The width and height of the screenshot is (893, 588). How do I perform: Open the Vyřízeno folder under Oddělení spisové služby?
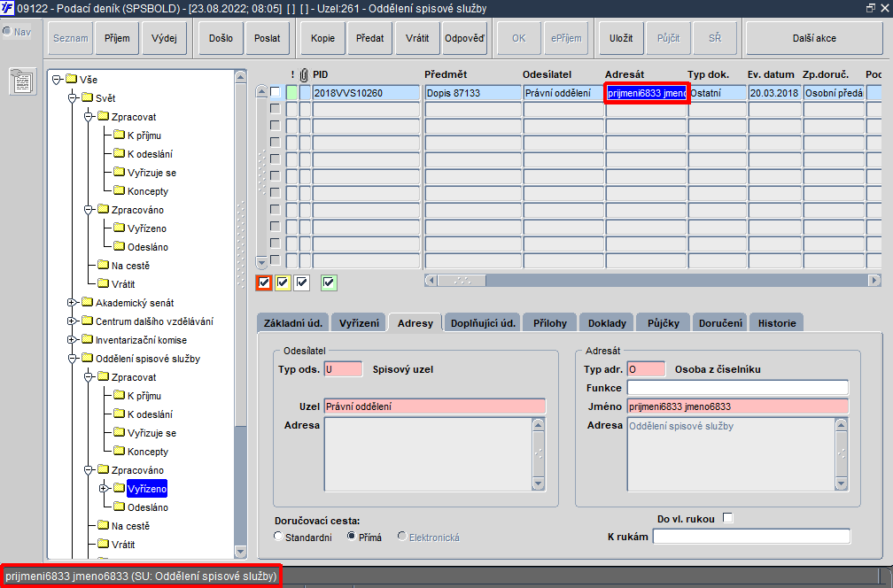[x=147, y=489]
